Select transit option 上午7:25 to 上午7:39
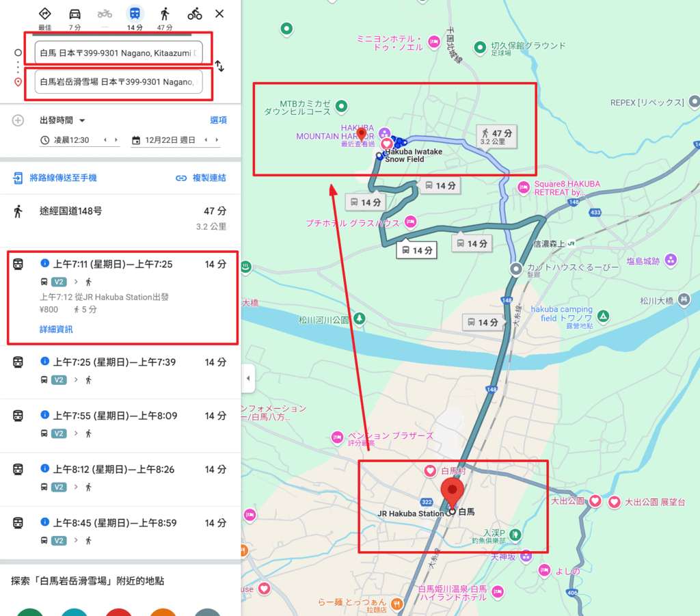The image size is (700, 616). 120,373
